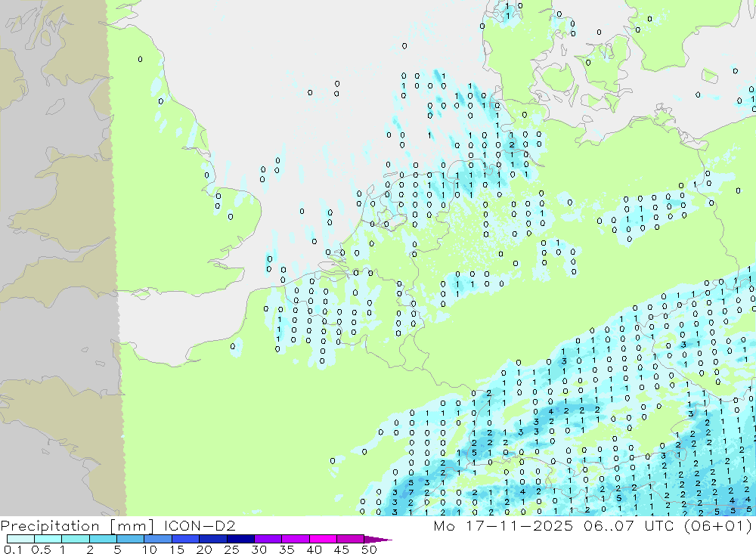Click the 2–5 mm legend swatch

[103, 539]
